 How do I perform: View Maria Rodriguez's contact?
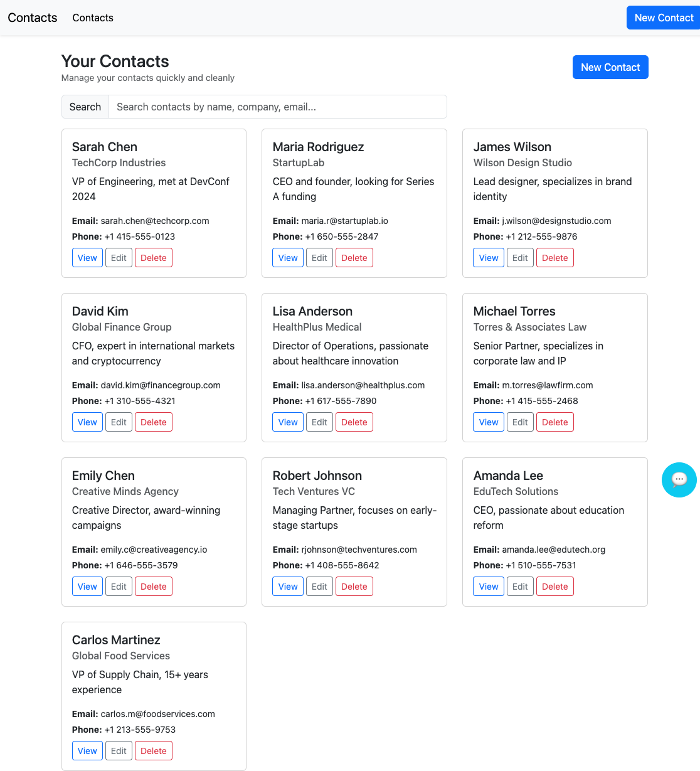[x=288, y=258]
